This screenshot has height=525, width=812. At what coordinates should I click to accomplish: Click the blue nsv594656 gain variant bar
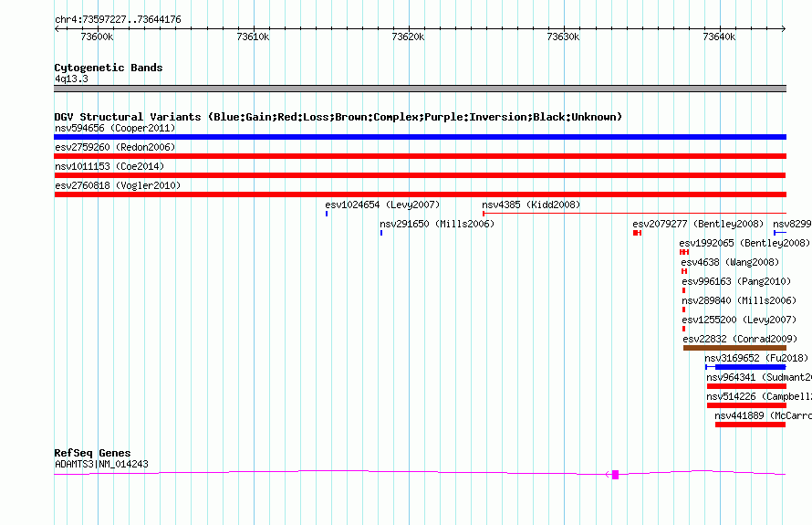(x=420, y=137)
